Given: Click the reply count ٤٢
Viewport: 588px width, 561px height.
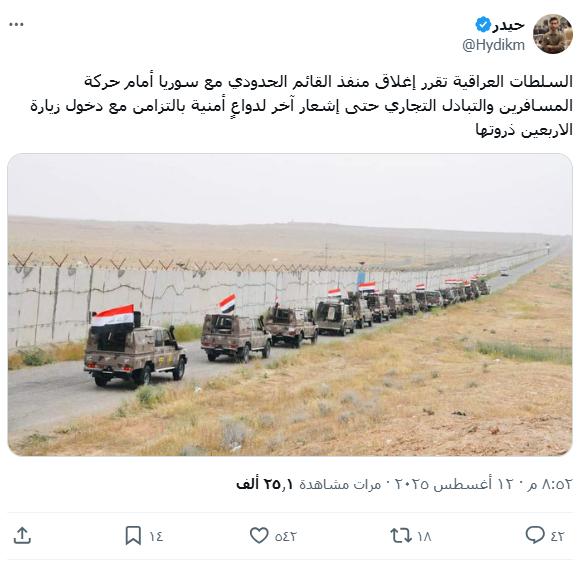Looking at the screenshot, I should coord(558,536).
